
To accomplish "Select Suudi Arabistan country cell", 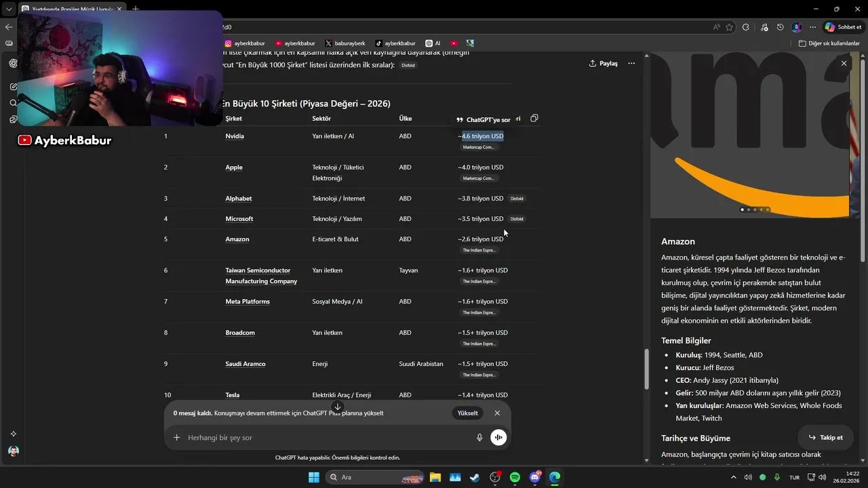I will 421,364.
